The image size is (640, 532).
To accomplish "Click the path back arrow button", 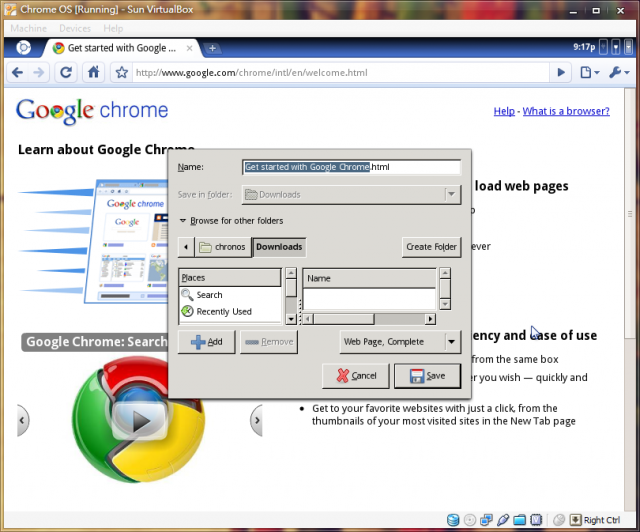I will (x=186, y=247).
